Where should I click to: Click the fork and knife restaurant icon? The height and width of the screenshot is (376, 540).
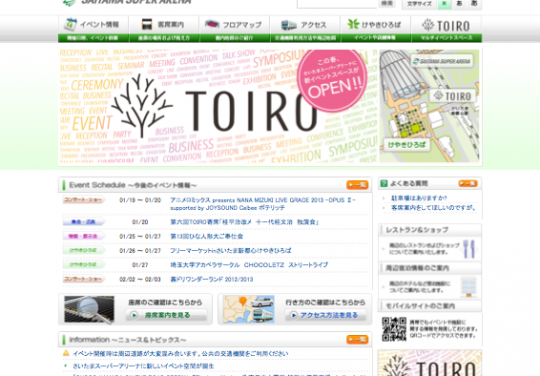click(x=469, y=249)
